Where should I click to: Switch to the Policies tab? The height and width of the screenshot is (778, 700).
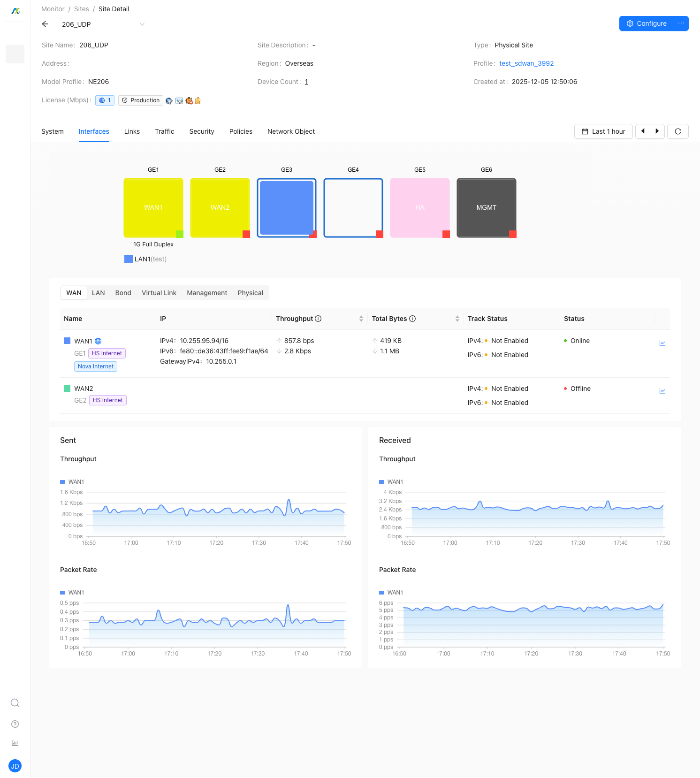click(x=241, y=131)
